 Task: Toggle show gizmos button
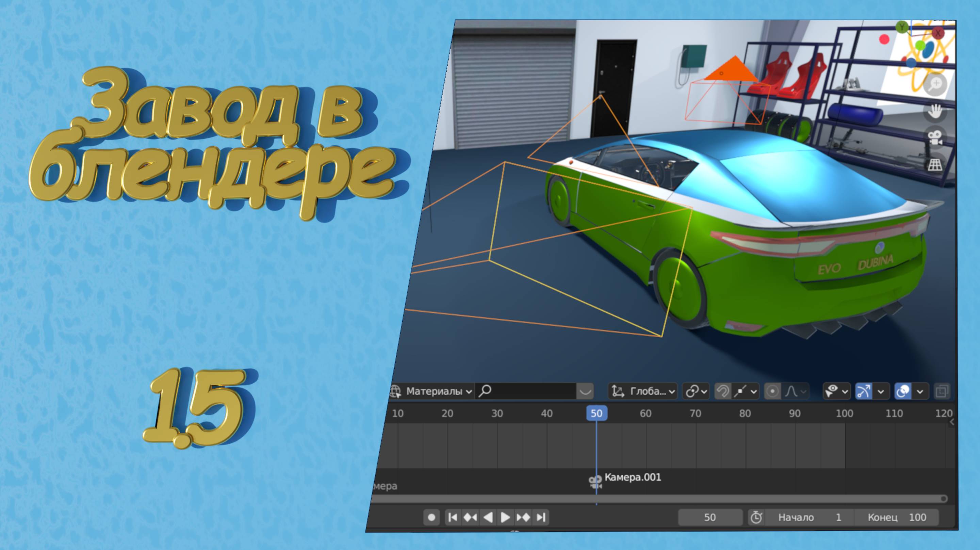863,391
